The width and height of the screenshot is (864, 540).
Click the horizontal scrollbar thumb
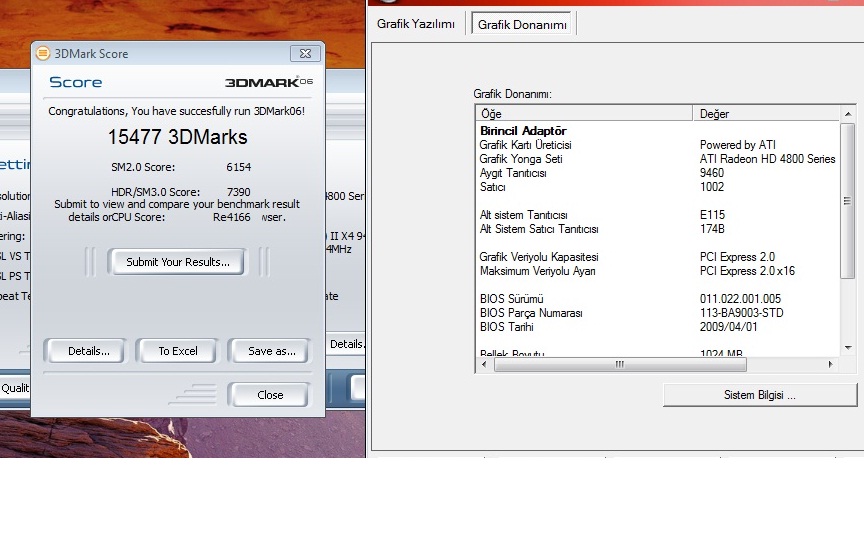click(x=620, y=364)
